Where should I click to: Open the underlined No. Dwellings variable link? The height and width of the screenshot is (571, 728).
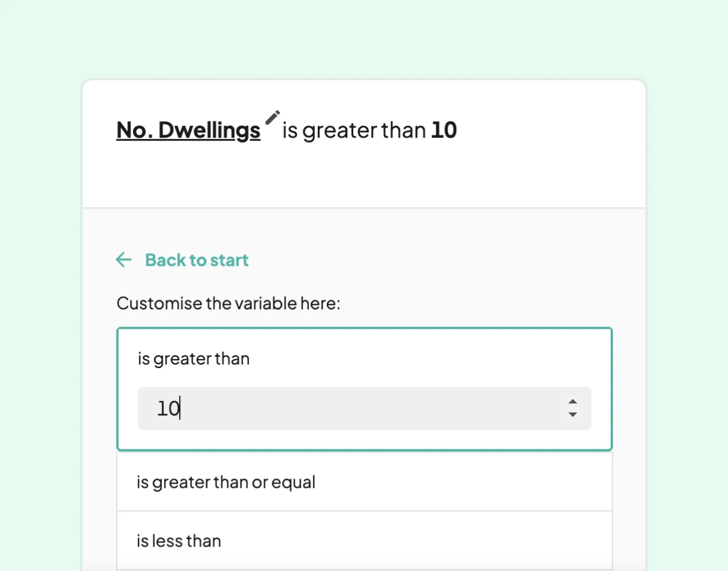coord(188,130)
